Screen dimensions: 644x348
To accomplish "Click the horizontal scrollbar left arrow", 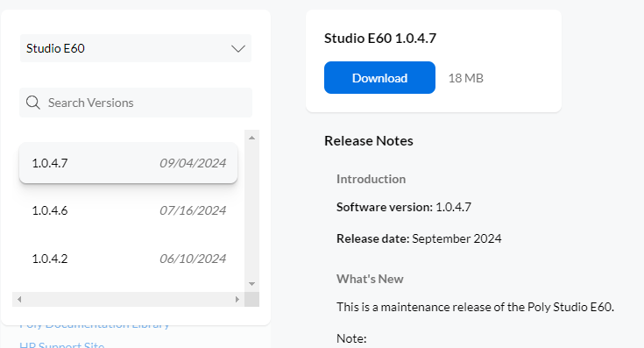I will pos(19,299).
